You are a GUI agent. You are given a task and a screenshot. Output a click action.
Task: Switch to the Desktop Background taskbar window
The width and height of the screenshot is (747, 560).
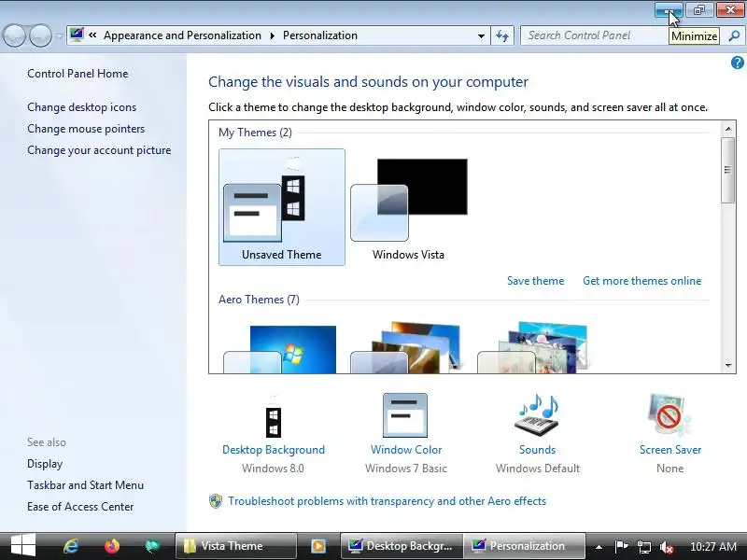point(402,546)
